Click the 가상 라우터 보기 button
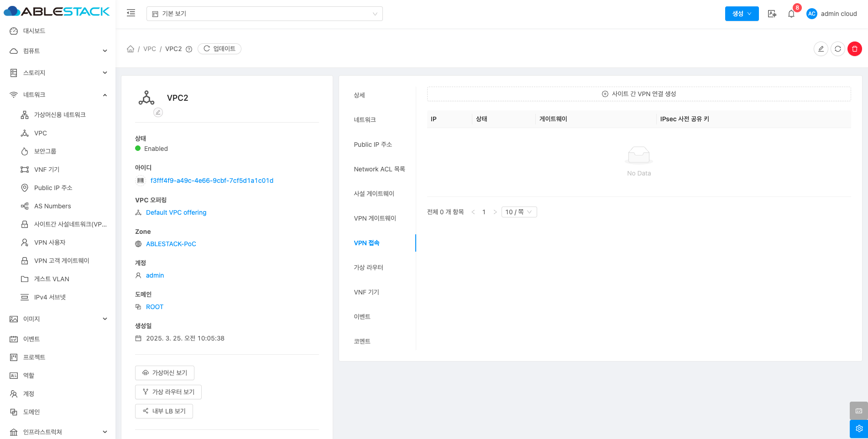 [x=168, y=392]
